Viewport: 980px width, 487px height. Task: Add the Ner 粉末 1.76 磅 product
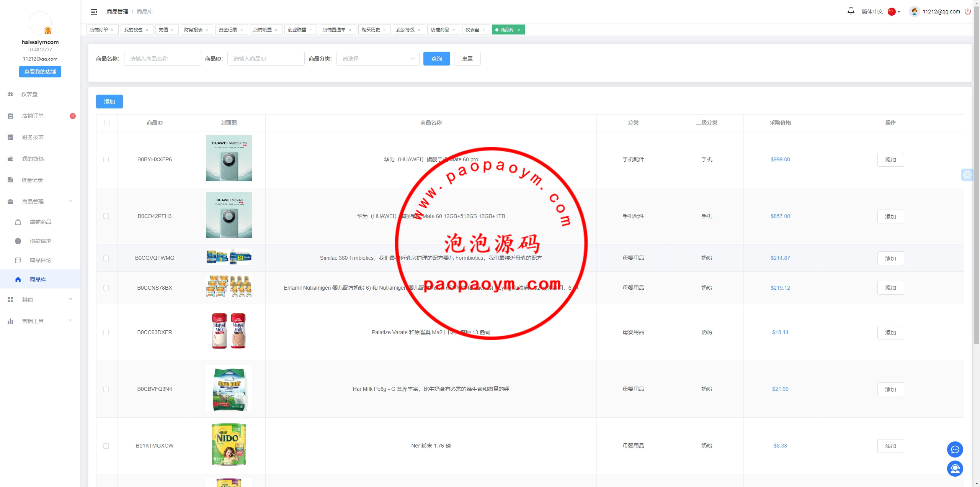tap(890, 446)
